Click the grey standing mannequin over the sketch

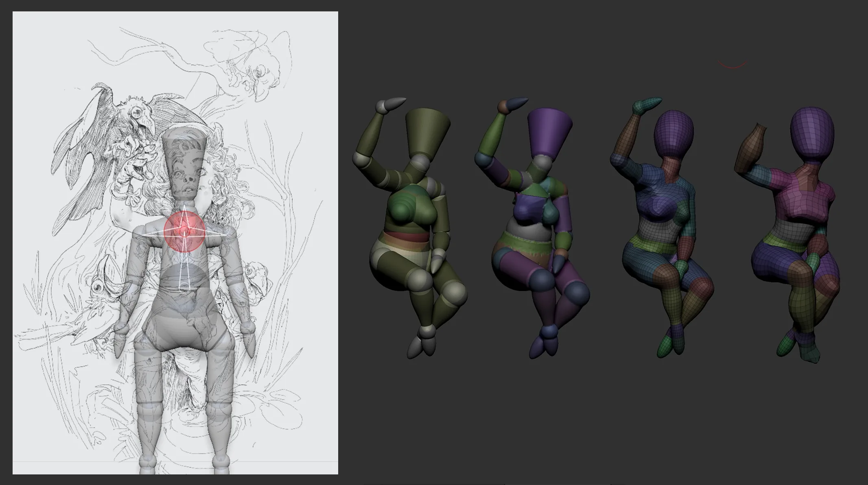[x=184, y=301]
